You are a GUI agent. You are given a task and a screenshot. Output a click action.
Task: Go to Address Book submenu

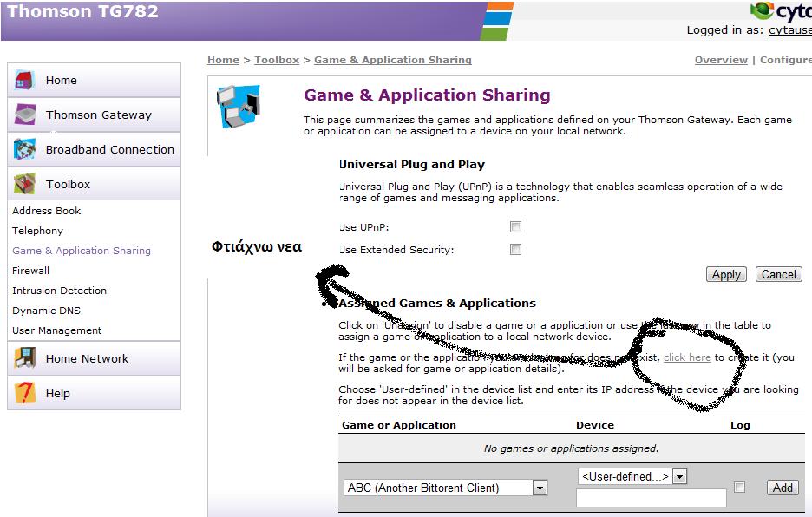click(47, 211)
